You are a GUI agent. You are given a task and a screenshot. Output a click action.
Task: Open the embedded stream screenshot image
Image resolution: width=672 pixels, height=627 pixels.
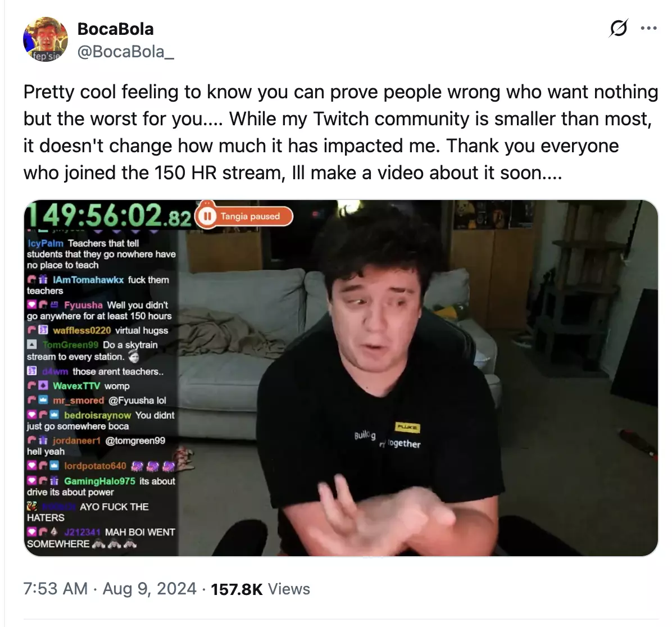pos(340,378)
